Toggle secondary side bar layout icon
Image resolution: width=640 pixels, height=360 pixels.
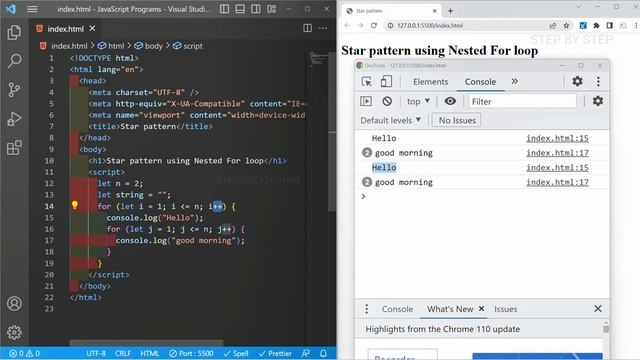pos(256,9)
